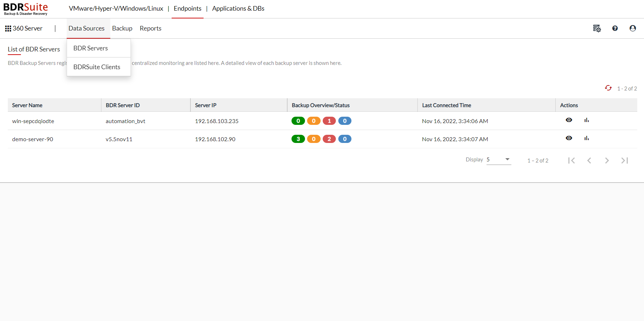Click the List of BDR Servers heading
The width and height of the screenshot is (644, 321).
(x=34, y=49)
